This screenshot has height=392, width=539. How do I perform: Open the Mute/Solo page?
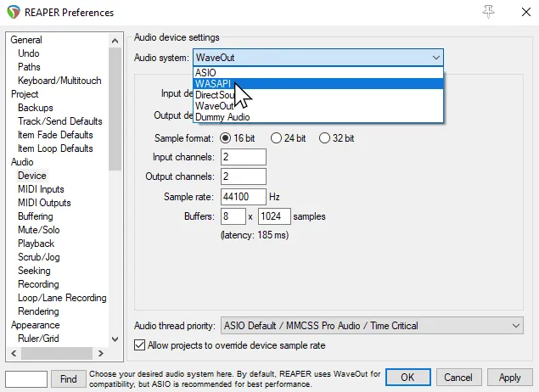point(39,230)
